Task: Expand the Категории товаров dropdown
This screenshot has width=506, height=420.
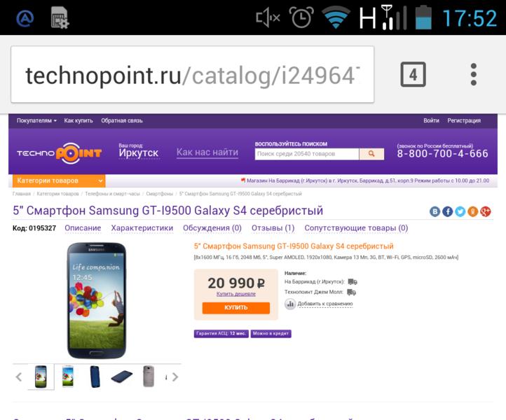Action: click(59, 181)
